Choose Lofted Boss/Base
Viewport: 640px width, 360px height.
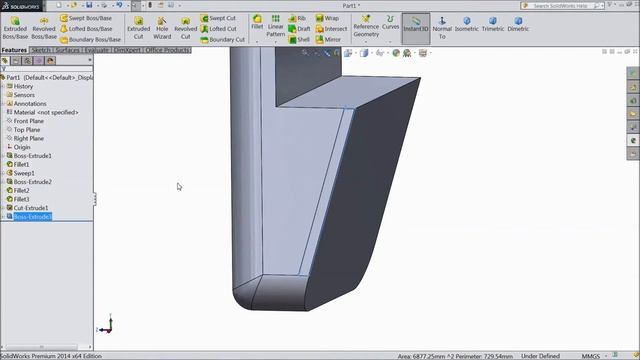[x=86, y=29]
